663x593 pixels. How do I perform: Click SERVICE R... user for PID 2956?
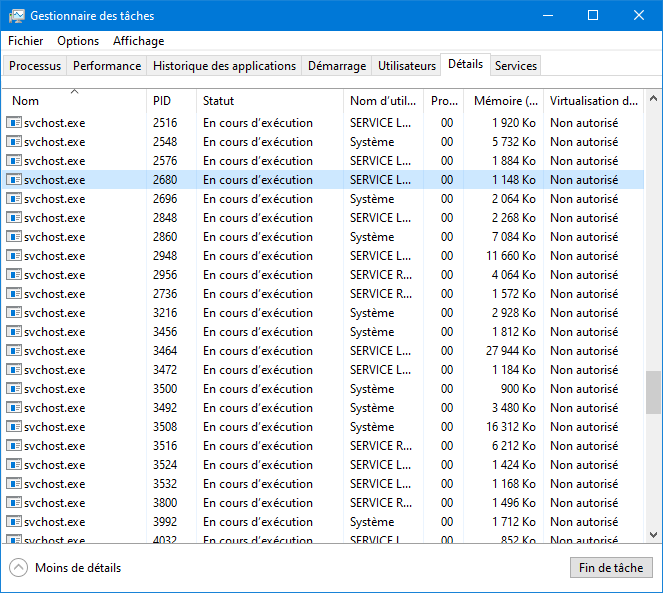(x=381, y=275)
